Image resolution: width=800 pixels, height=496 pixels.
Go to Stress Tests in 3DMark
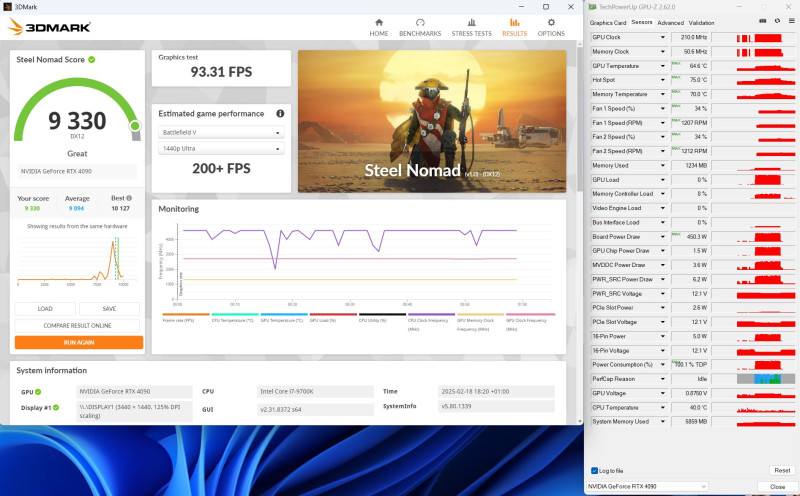pos(471,28)
